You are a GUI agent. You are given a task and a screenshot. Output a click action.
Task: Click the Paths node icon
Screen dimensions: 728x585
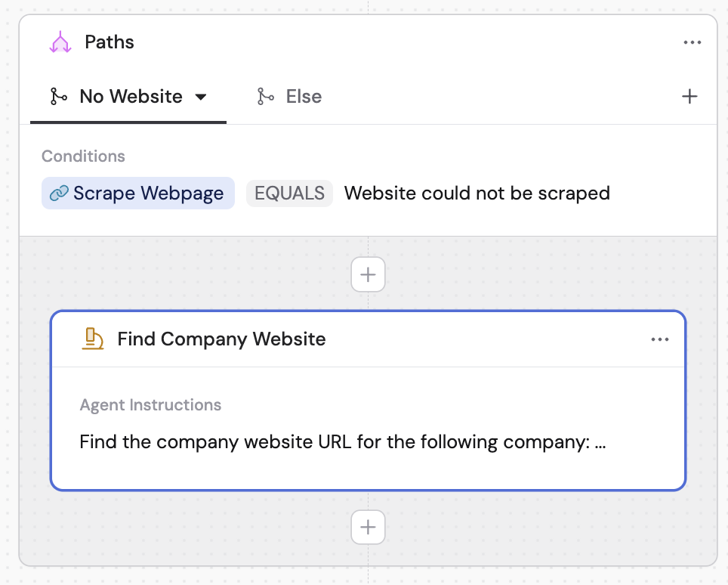click(x=60, y=42)
